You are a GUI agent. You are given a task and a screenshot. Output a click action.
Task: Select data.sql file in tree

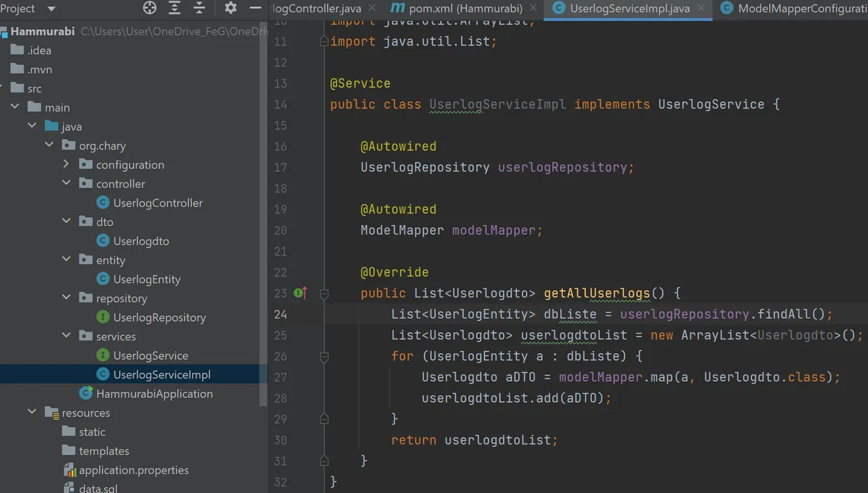click(98, 488)
